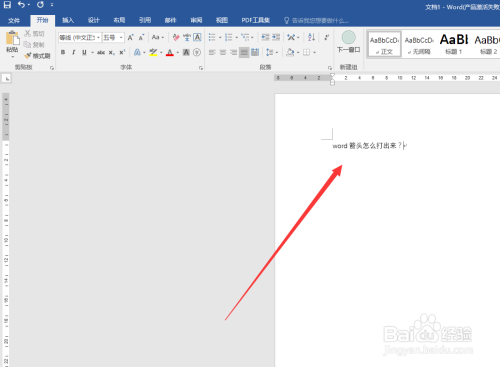Click the Phonetic Guide icon
This screenshot has height=367, width=500.
187,37
